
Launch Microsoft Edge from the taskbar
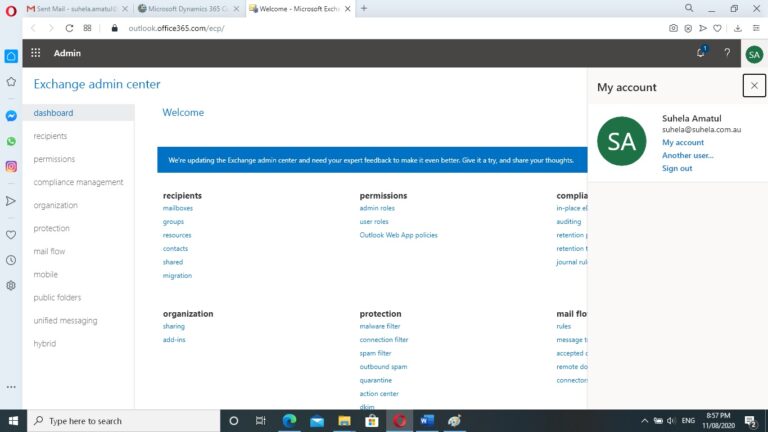[289, 421]
